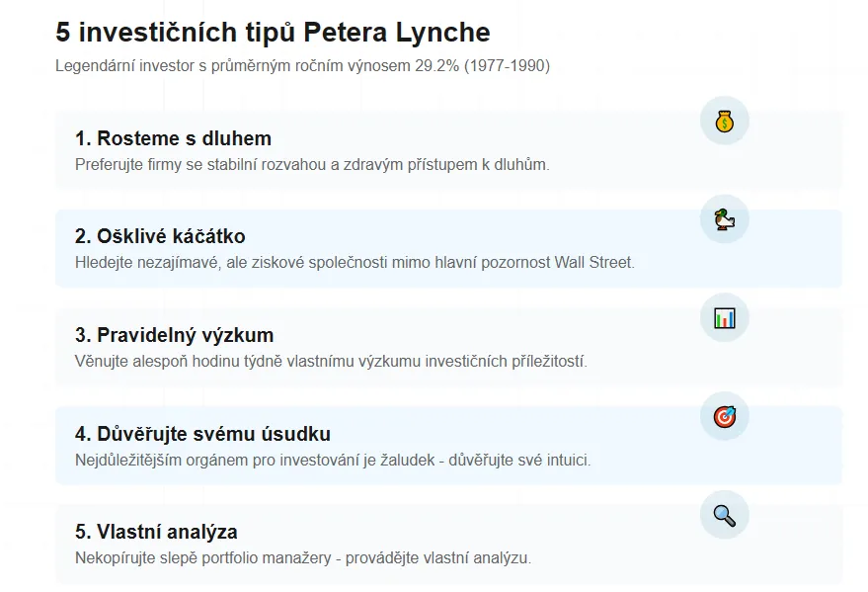Select the bar chart icon
The height and width of the screenshot is (592, 868).
click(725, 317)
